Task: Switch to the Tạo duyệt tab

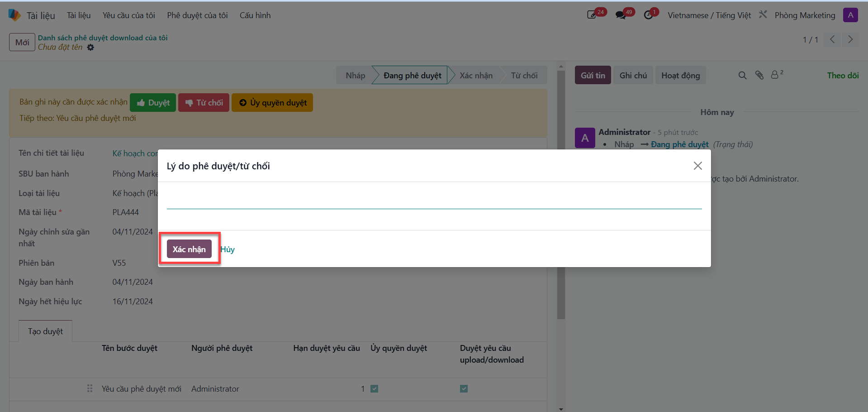Action: 45,331
